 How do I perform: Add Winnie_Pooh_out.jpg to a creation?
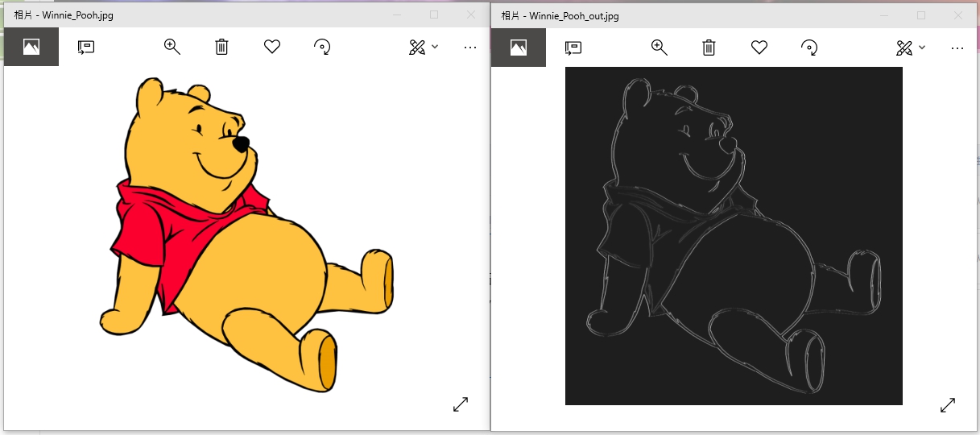(x=573, y=48)
